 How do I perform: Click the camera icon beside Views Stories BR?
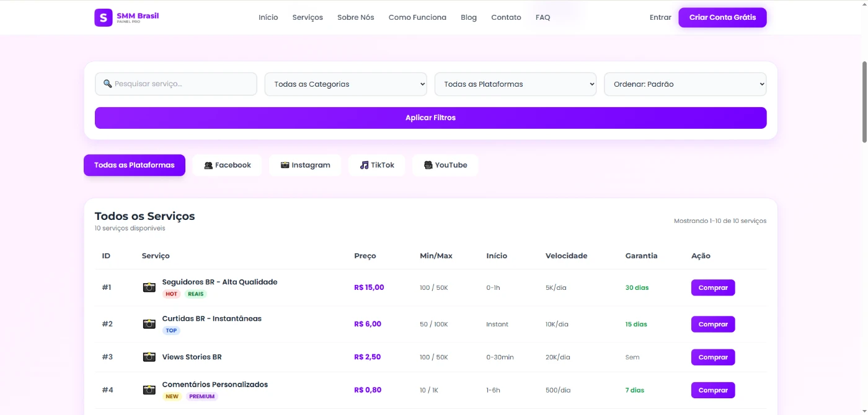click(149, 357)
